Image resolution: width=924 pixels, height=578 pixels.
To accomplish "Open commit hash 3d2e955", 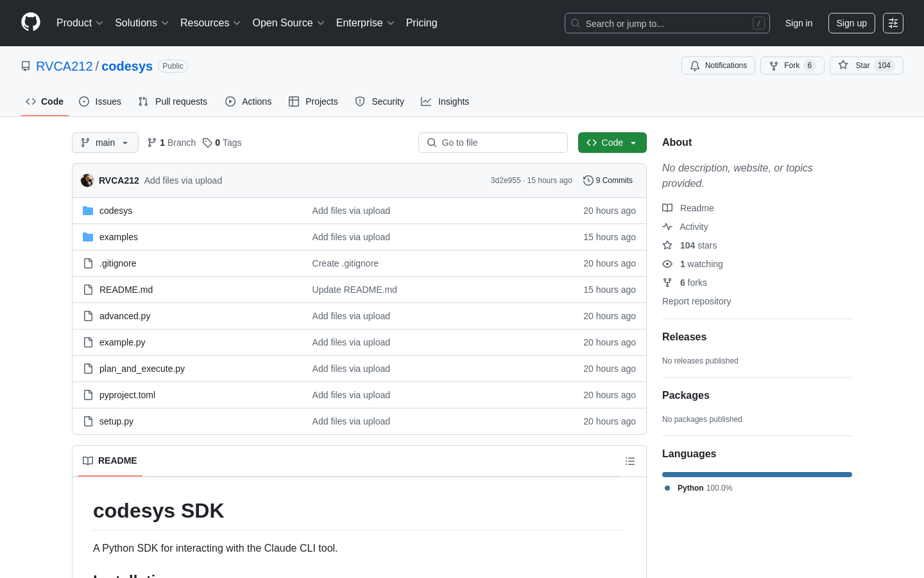I will (x=506, y=180).
